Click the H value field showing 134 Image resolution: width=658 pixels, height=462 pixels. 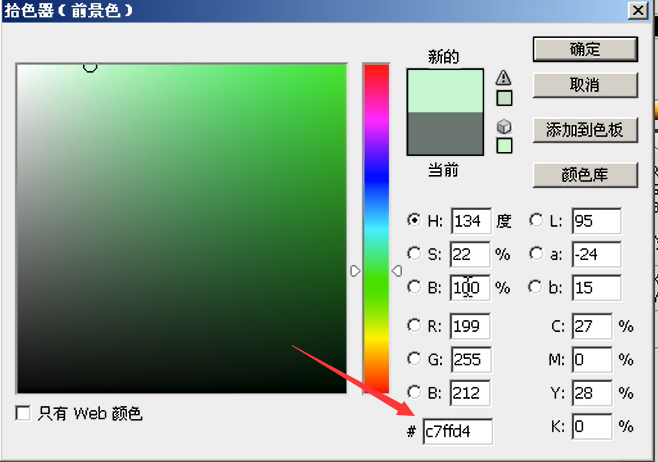pos(471,221)
